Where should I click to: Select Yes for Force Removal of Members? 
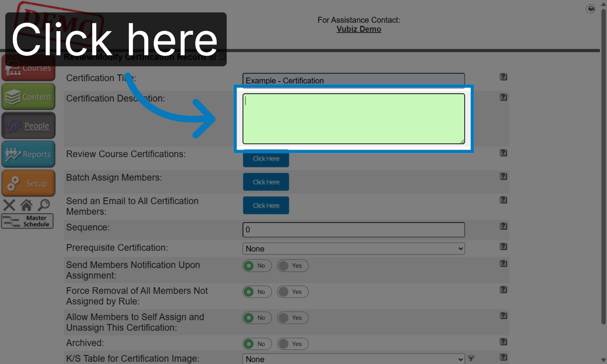(x=293, y=292)
